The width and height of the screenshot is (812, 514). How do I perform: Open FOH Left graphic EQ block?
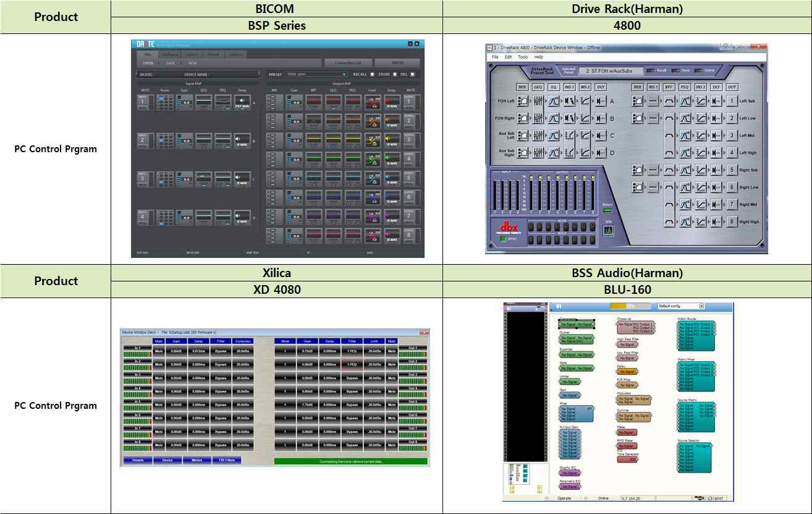click(538, 101)
